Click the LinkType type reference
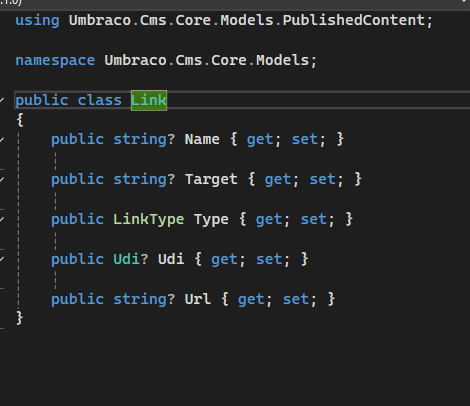This screenshot has width=470, height=406. click(149, 219)
